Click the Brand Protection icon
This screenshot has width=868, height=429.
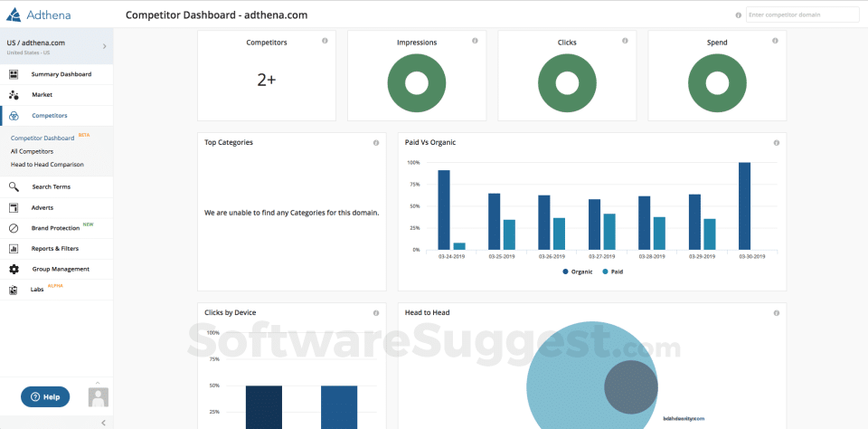(14, 228)
